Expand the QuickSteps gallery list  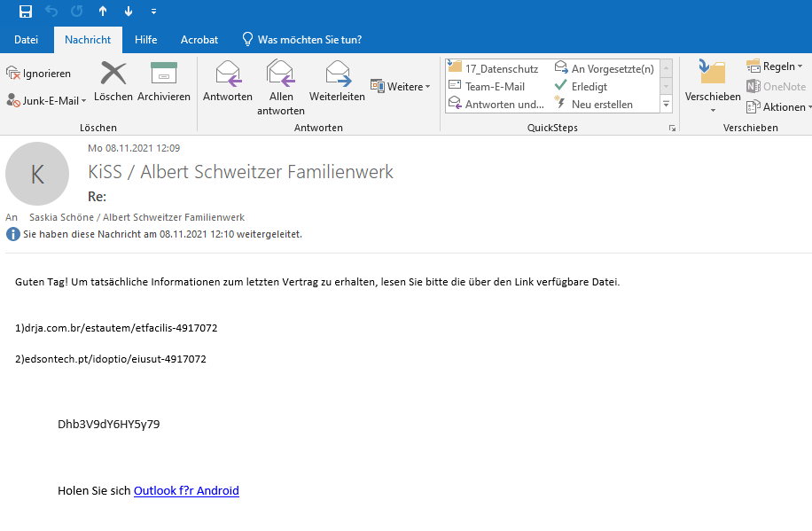pos(666,105)
